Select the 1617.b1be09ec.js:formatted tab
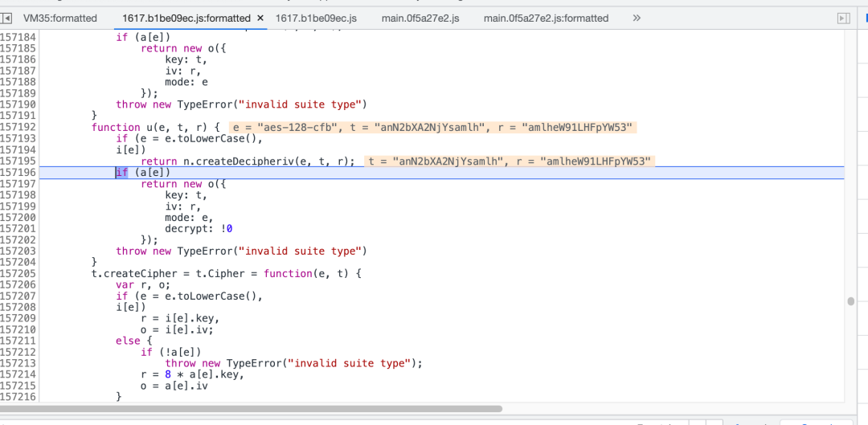The image size is (868, 425). click(186, 18)
